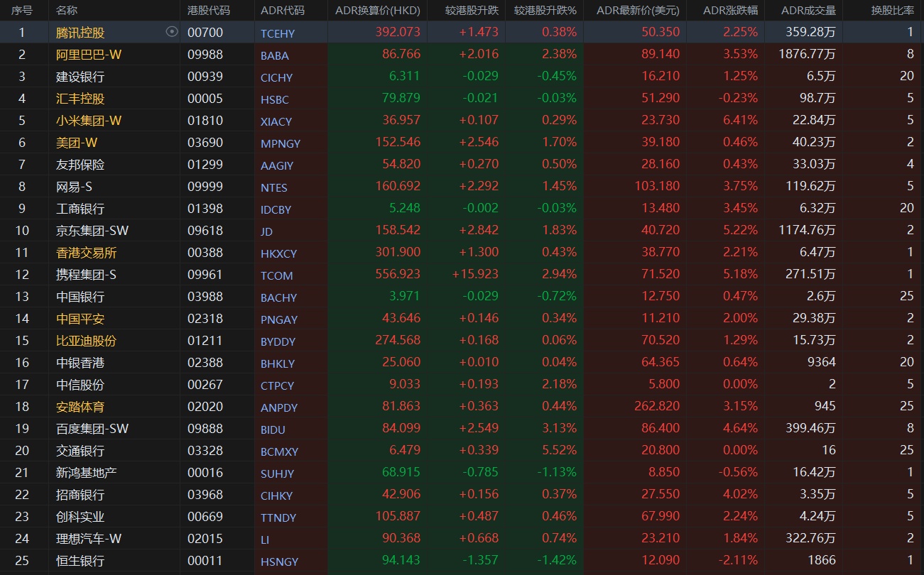Image resolution: width=924 pixels, height=575 pixels.
Task: Select the 比亚迪股份 stock name
Action: 86,341
